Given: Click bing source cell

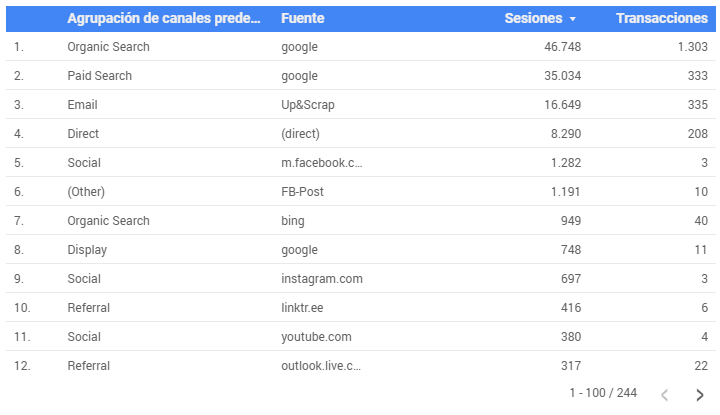Looking at the screenshot, I should (x=292, y=221).
